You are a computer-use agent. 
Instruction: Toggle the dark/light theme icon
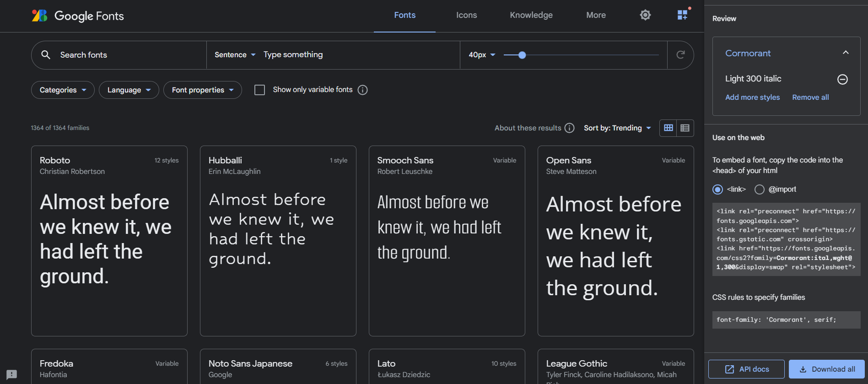(645, 15)
